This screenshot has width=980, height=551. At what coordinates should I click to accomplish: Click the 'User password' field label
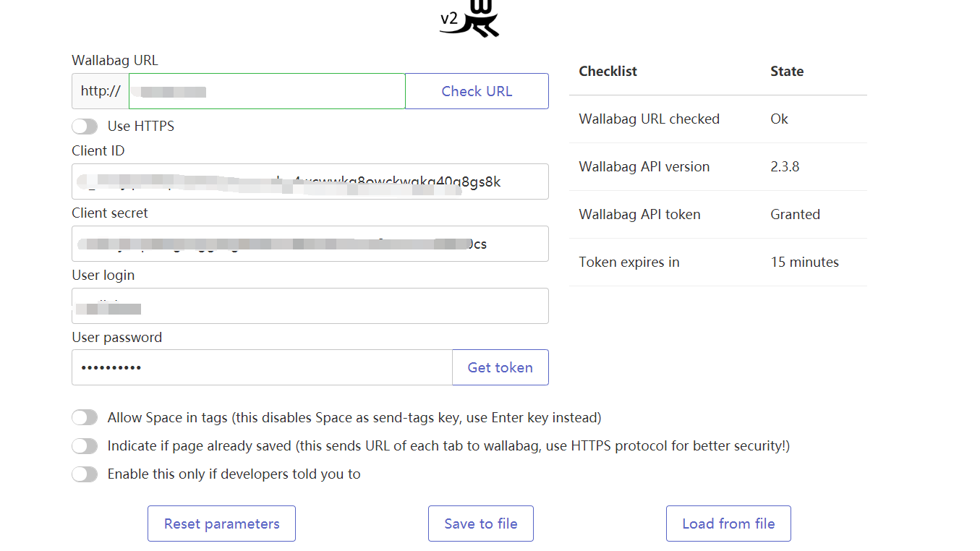(117, 338)
